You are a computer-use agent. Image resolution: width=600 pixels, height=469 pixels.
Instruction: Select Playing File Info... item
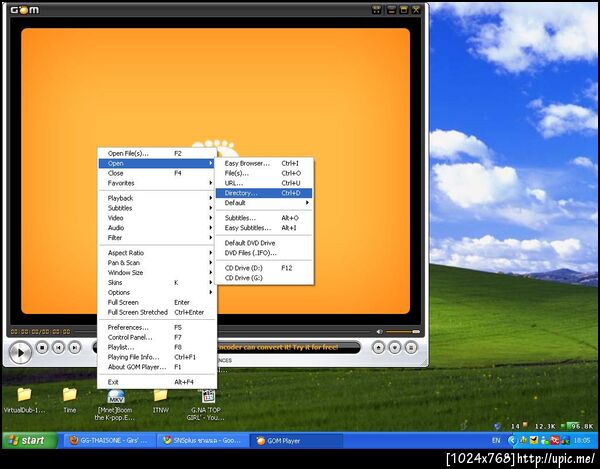157,357
